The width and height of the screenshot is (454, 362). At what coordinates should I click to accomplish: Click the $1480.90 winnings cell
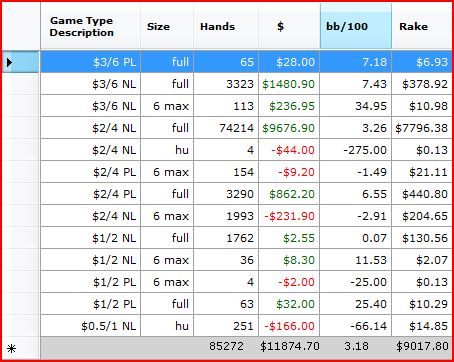(x=289, y=84)
